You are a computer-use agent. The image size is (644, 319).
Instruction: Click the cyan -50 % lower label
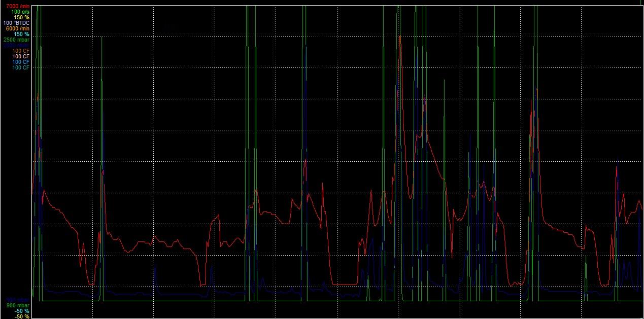(x=22, y=311)
